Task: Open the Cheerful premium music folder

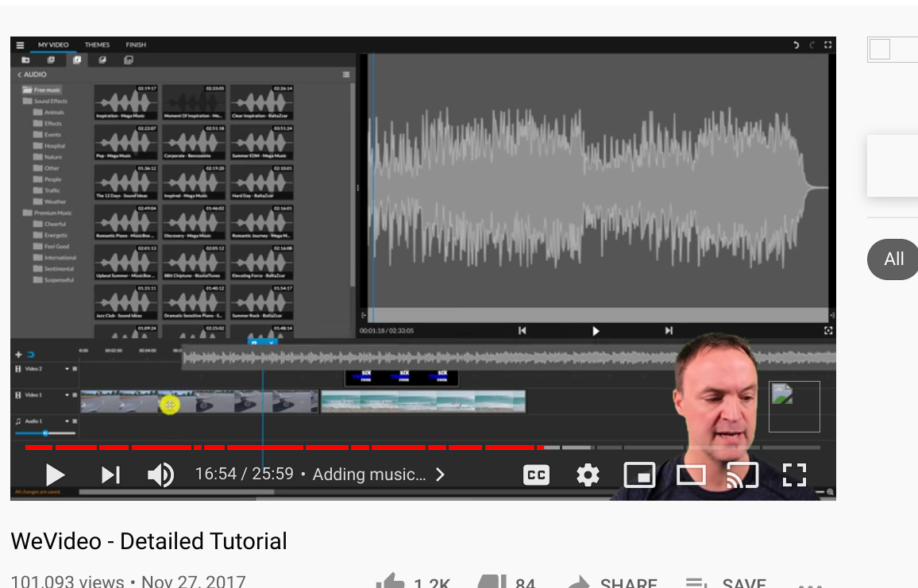Action: [x=50, y=224]
